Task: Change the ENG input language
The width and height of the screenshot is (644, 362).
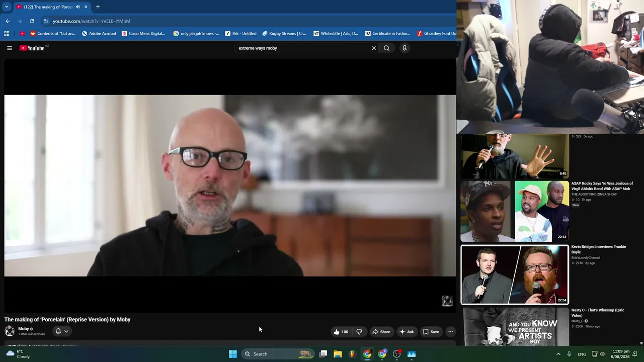Action: click(x=582, y=354)
